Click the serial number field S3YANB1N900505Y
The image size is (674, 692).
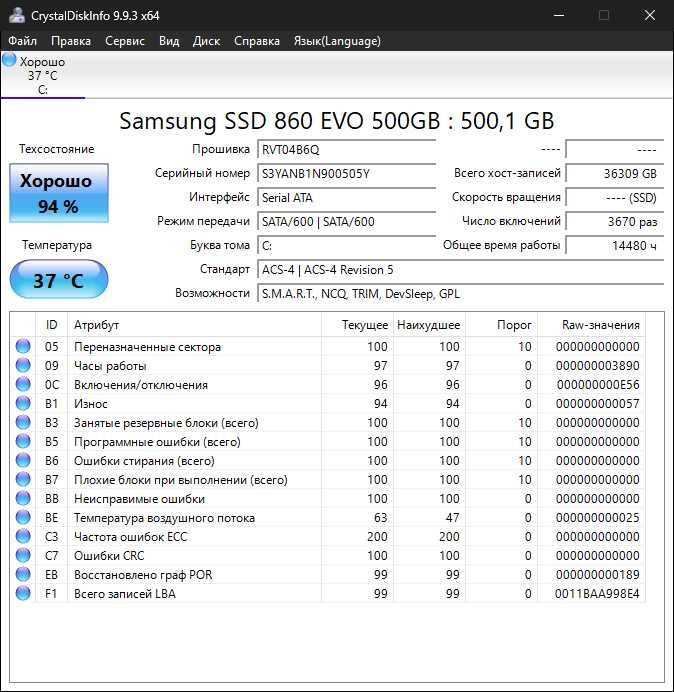[346, 173]
